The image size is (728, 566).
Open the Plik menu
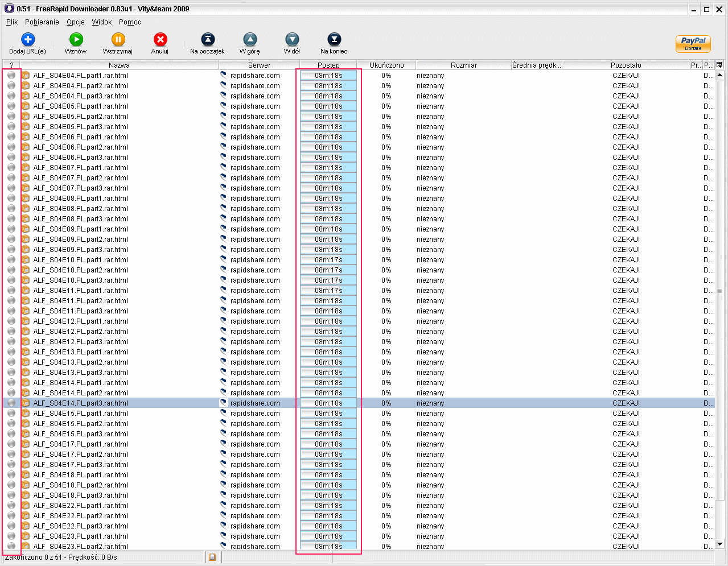click(12, 22)
